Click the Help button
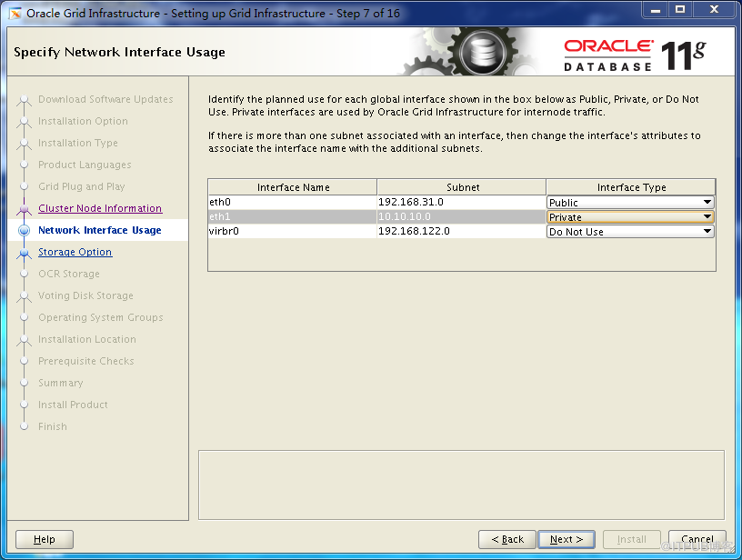 (44, 539)
